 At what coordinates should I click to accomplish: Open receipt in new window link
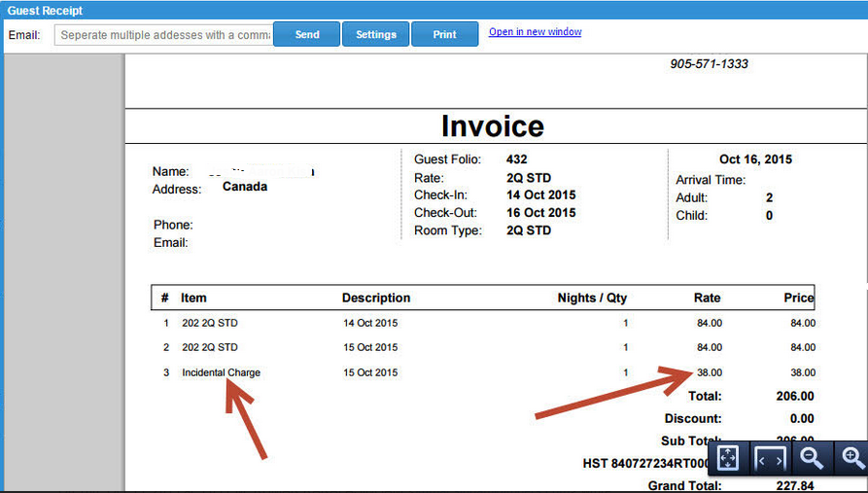tap(535, 32)
